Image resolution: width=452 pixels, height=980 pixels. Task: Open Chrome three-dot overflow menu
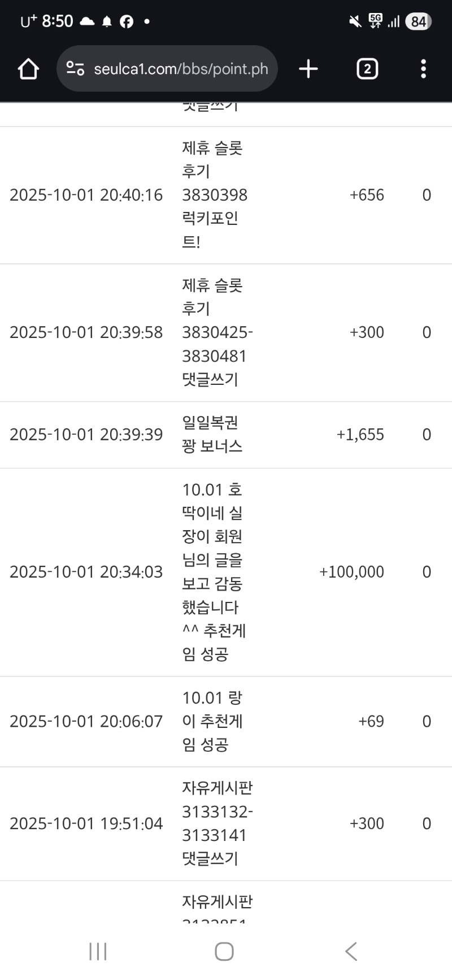423,69
